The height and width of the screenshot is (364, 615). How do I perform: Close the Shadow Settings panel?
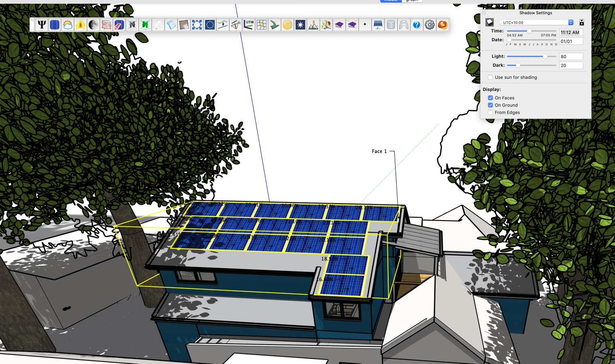484,13
